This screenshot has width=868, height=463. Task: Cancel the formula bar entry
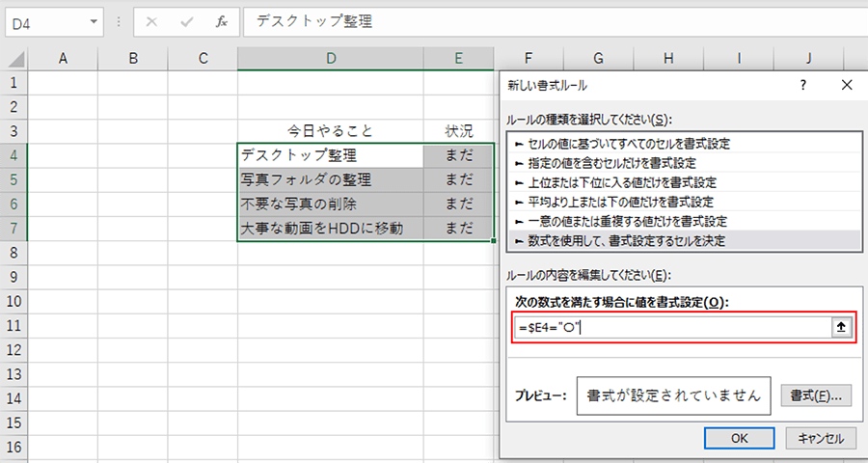pos(151,21)
